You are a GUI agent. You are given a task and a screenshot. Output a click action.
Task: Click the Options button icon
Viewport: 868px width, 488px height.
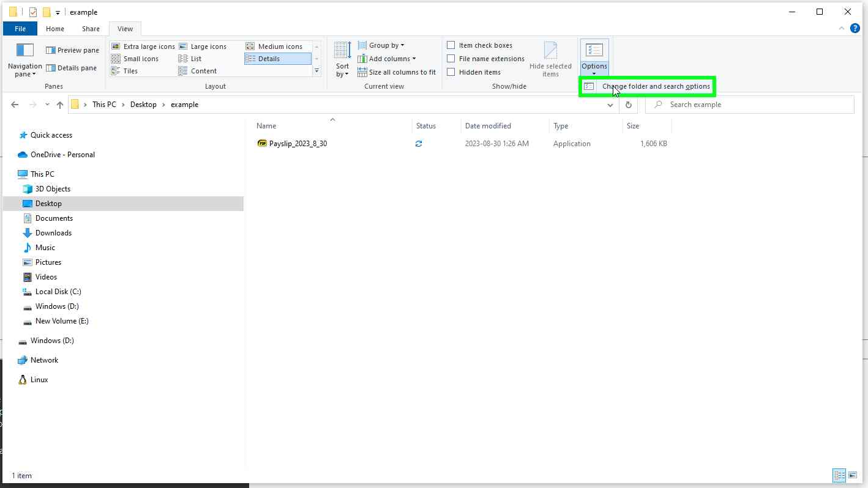[x=594, y=51]
